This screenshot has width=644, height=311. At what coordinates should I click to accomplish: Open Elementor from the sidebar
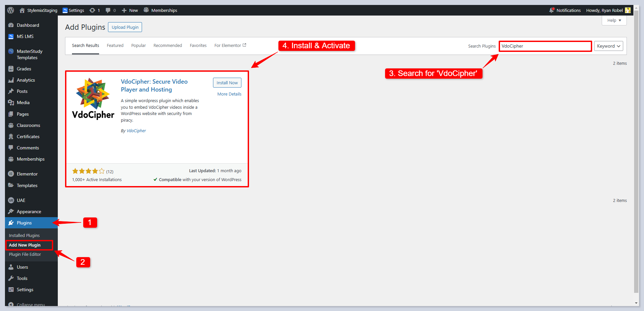coord(27,174)
